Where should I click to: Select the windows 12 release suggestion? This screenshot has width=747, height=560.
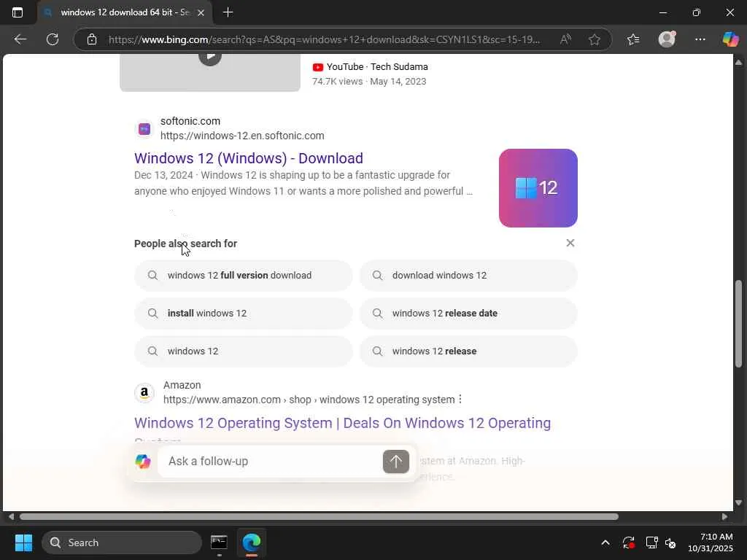click(x=468, y=351)
